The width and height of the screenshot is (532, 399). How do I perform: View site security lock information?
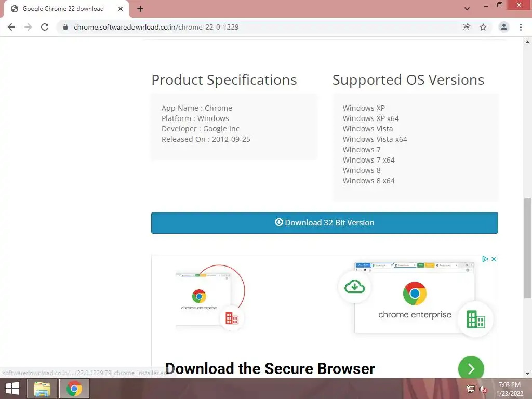click(65, 27)
